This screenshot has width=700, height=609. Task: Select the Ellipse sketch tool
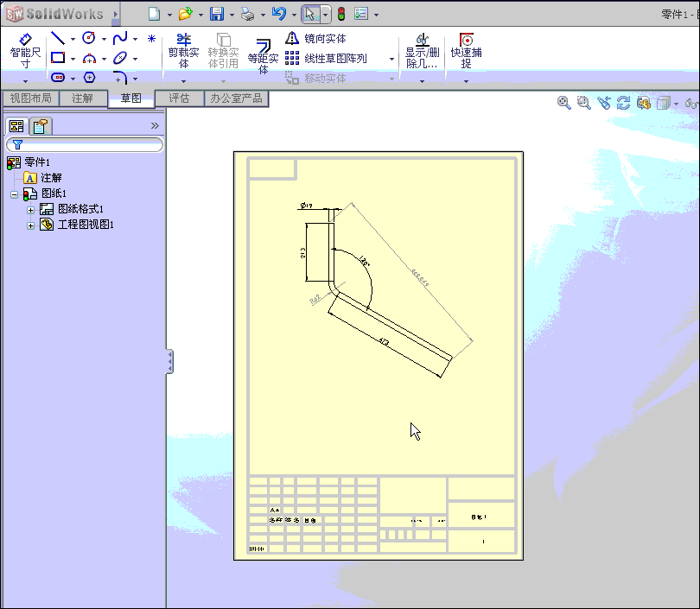(119, 58)
